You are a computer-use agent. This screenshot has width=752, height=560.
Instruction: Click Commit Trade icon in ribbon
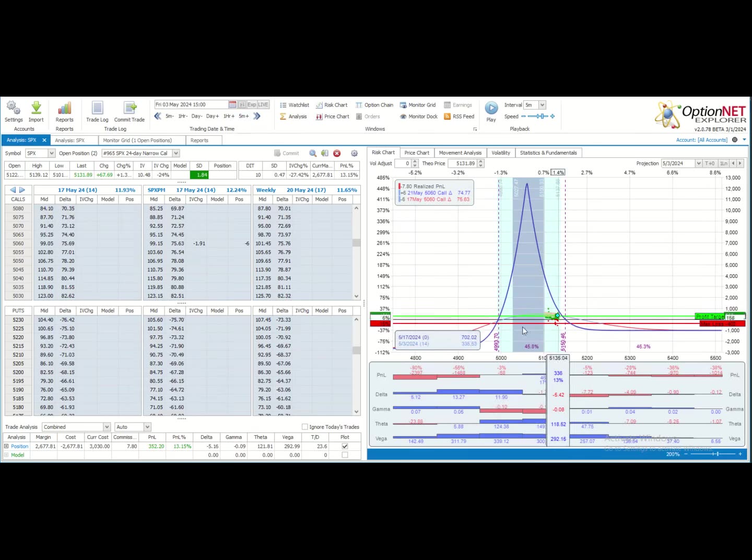coord(130,109)
